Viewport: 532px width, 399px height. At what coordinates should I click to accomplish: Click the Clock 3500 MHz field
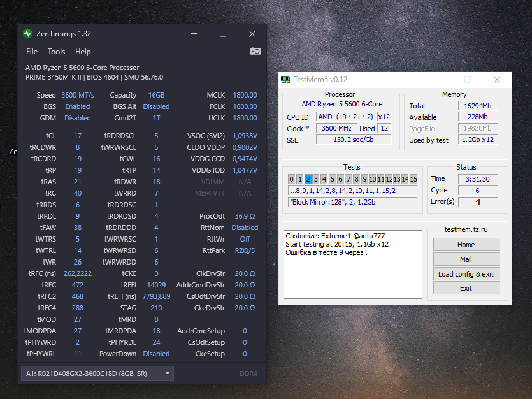(x=336, y=128)
